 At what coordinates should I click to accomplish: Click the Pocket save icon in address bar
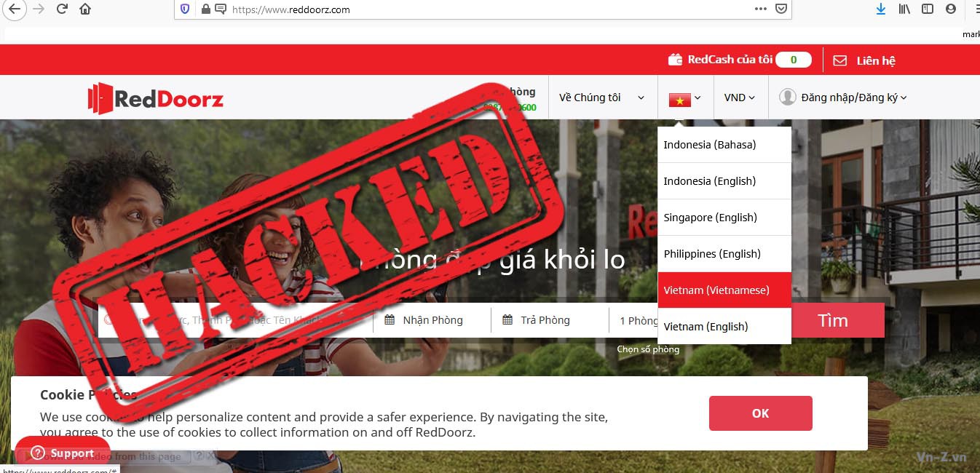coord(781,9)
